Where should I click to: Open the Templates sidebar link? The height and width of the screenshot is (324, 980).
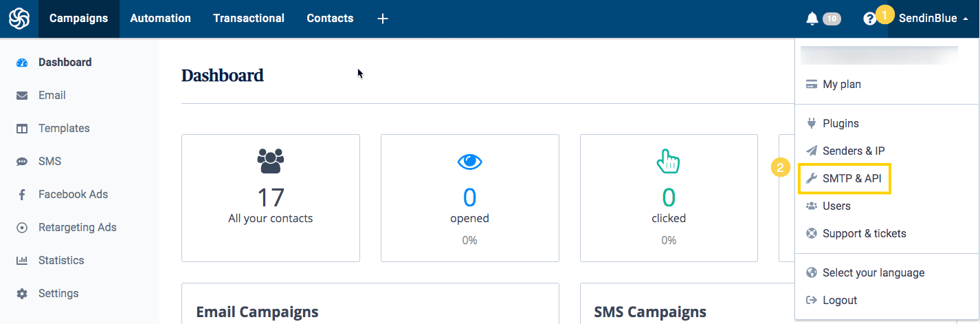coord(64,129)
